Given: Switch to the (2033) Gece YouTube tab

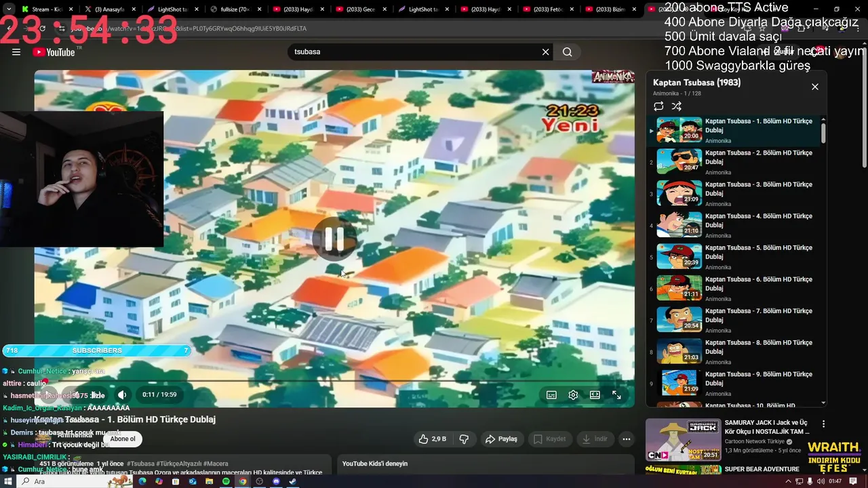Looking at the screenshot, I should click(x=361, y=9).
